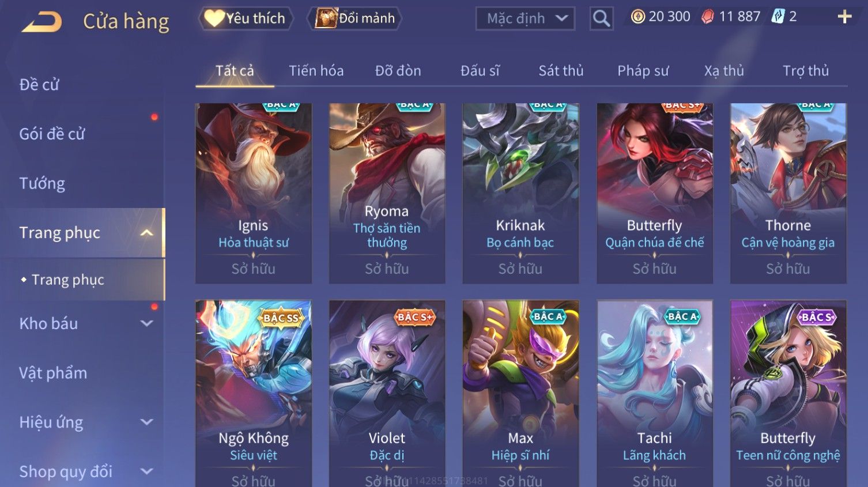
Task: Open Đổi mảnh fragment exchange
Action: [x=355, y=18]
